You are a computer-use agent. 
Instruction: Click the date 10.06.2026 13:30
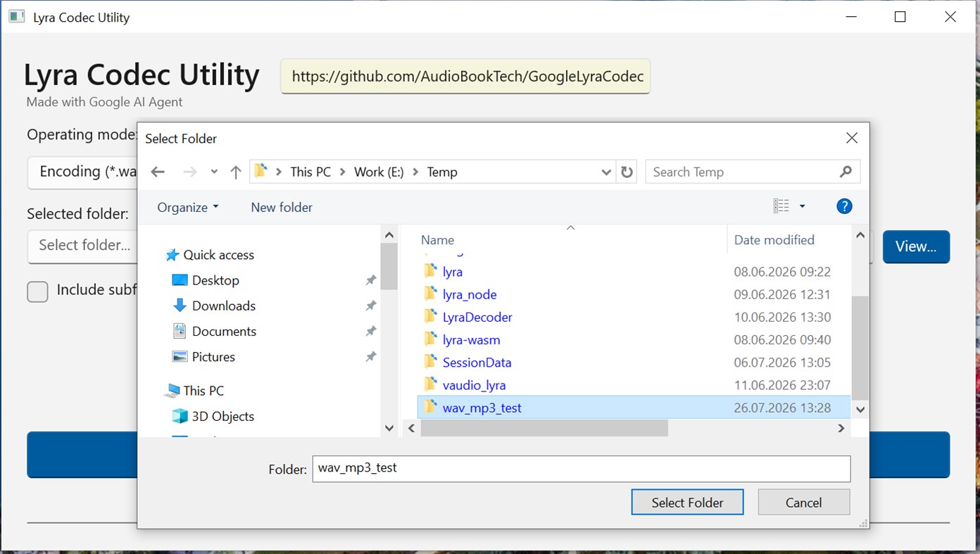click(782, 317)
